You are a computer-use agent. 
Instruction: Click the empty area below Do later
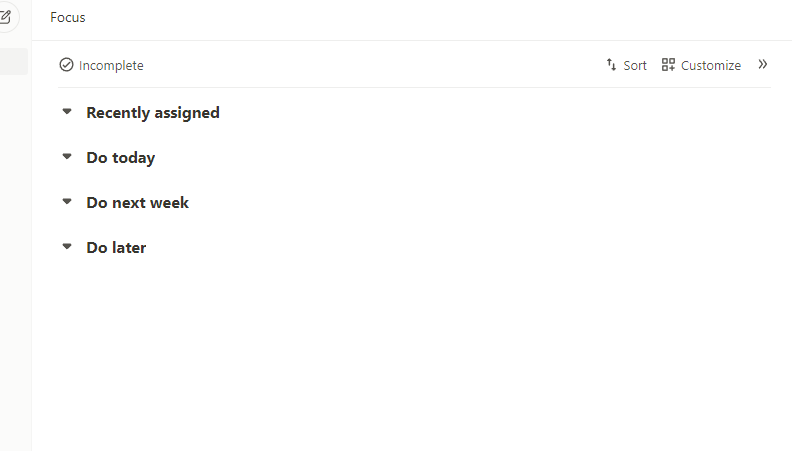tap(414, 354)
